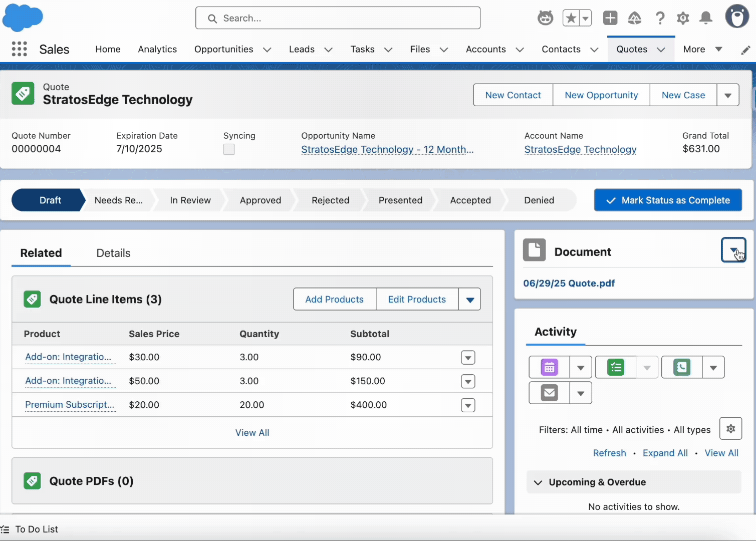Expand the Contacts nav dropdown chevron
756x541 pixels.
594,50
